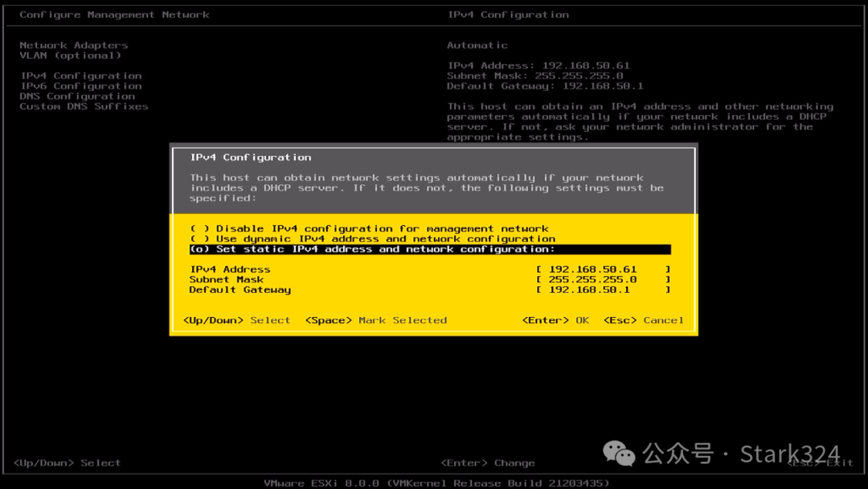Image resolution: width=868 pixels, height=489 pixels.
Task: Click the Subnet Mask label in dialog
Action: tap(227, 280)
